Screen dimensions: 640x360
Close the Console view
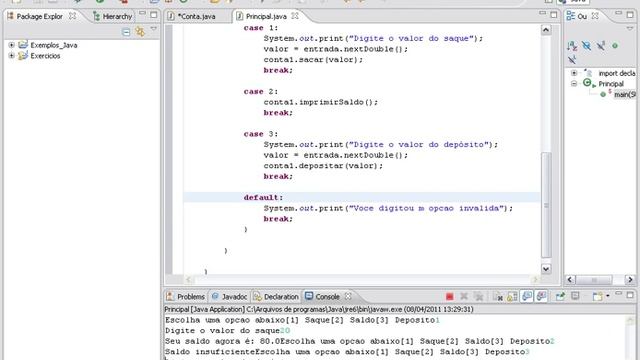coord(348,296)
